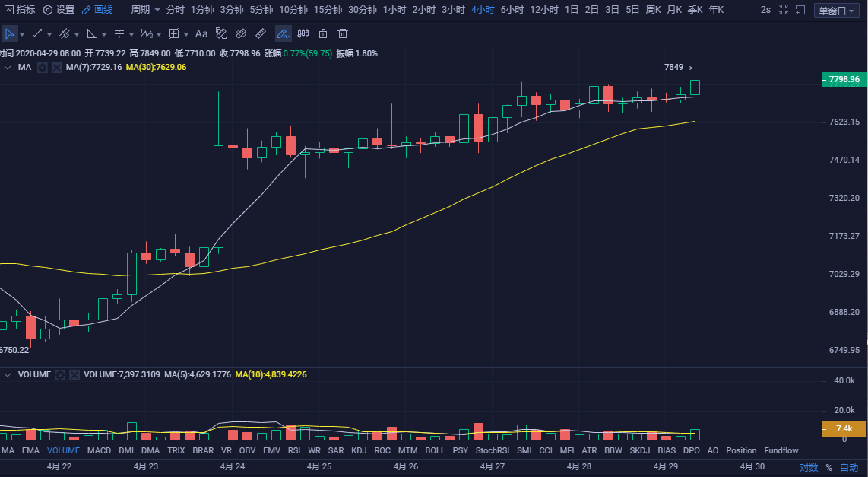
Task: Open the 周期 period dropdown
Action: coord(145,10)
